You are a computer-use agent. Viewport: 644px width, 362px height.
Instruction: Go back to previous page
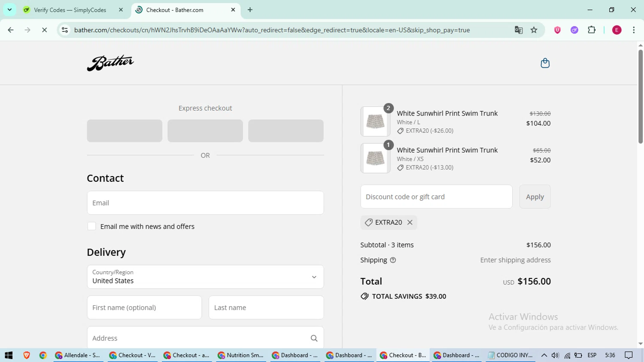pyautogui.click(x=11, y=30)
